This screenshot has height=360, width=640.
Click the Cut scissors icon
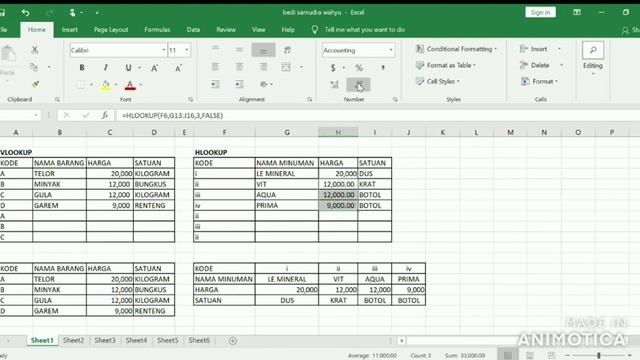point(35,50)
